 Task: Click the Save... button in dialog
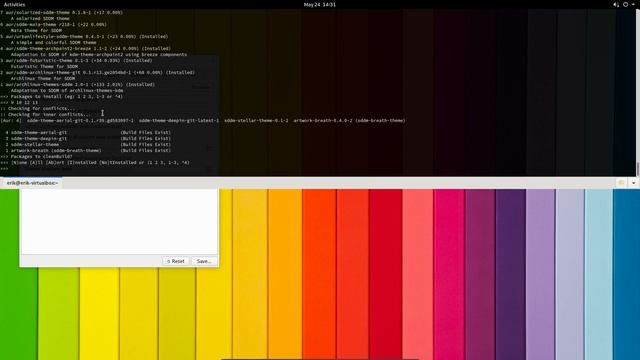coord(204,261)
